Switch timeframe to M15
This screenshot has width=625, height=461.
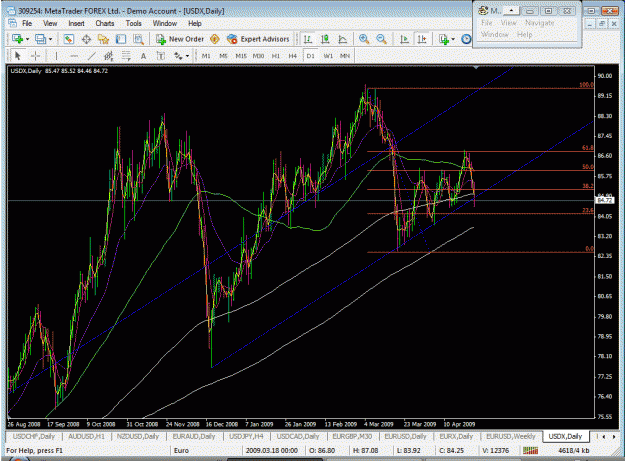pyautogui.click(x=241, y=56)
